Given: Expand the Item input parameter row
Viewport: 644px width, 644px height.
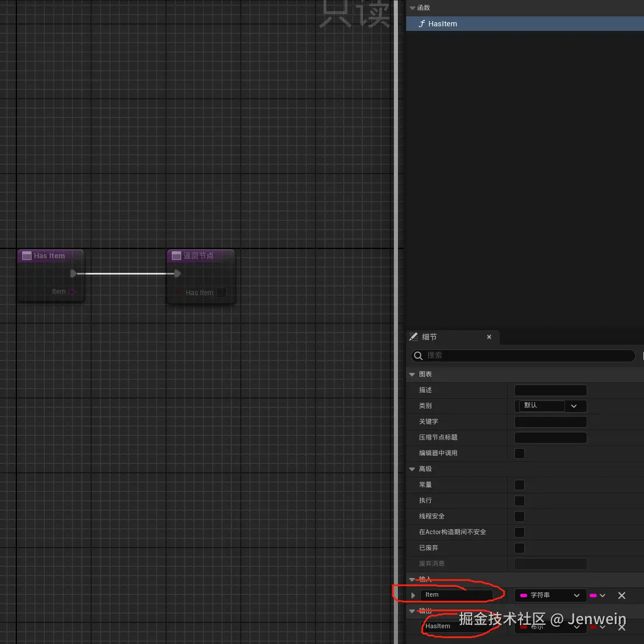Looking at the screenshot, I should pos(413,595).
